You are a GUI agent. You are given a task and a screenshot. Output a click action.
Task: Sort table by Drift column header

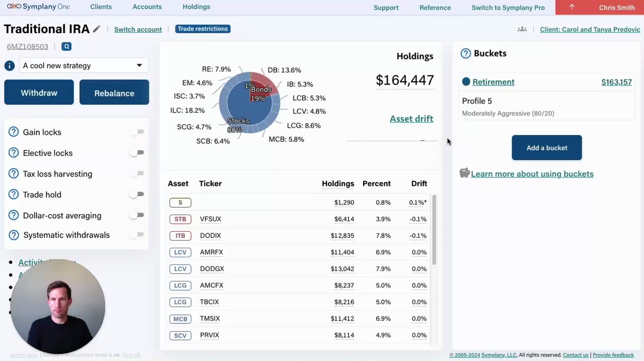[x=419, y=184]
